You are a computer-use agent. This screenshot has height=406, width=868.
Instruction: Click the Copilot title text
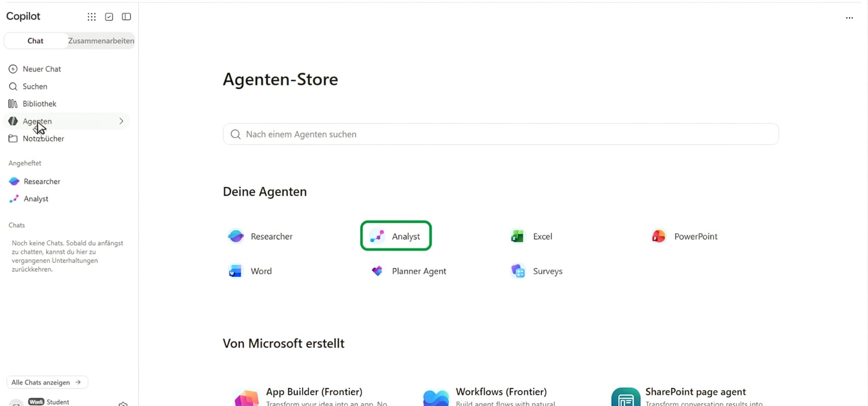pos(23,16)
